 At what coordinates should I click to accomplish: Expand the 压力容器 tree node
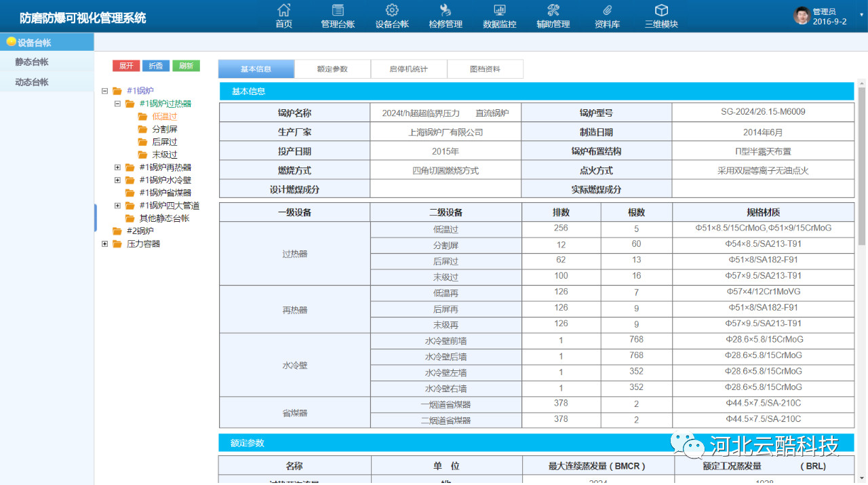click(104, 244)
